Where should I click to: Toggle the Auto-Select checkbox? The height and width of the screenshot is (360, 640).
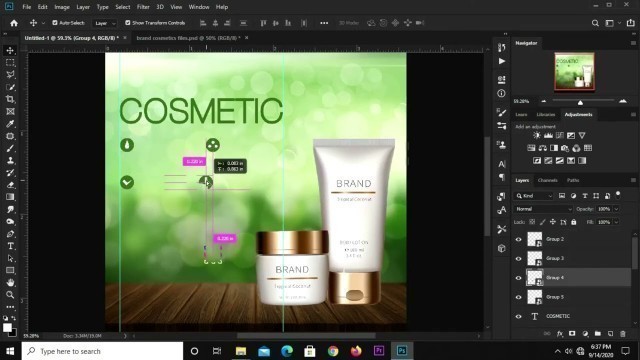click(55, 23)
